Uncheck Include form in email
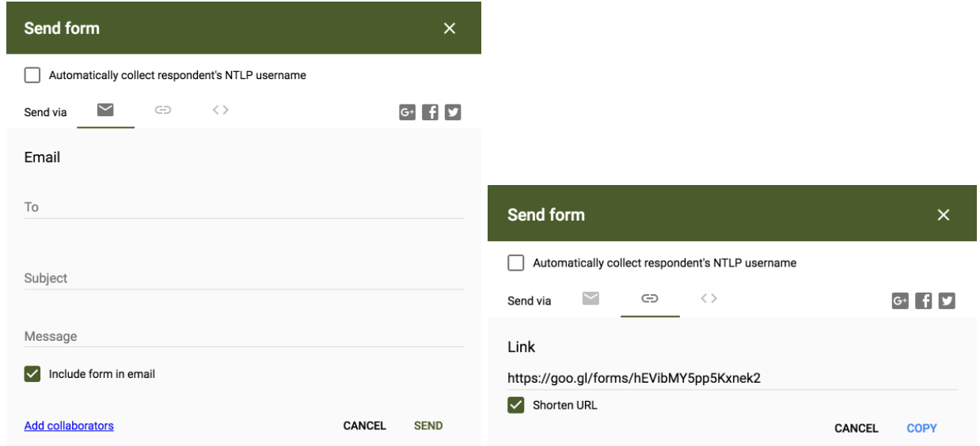The width and height of the screenshot is (980, 446). 32,374
